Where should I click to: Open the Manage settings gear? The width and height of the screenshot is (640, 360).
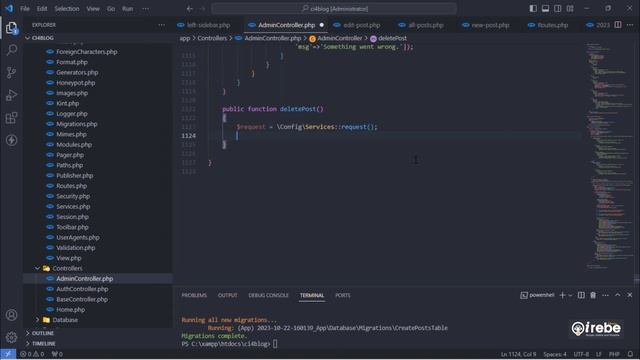11,337
